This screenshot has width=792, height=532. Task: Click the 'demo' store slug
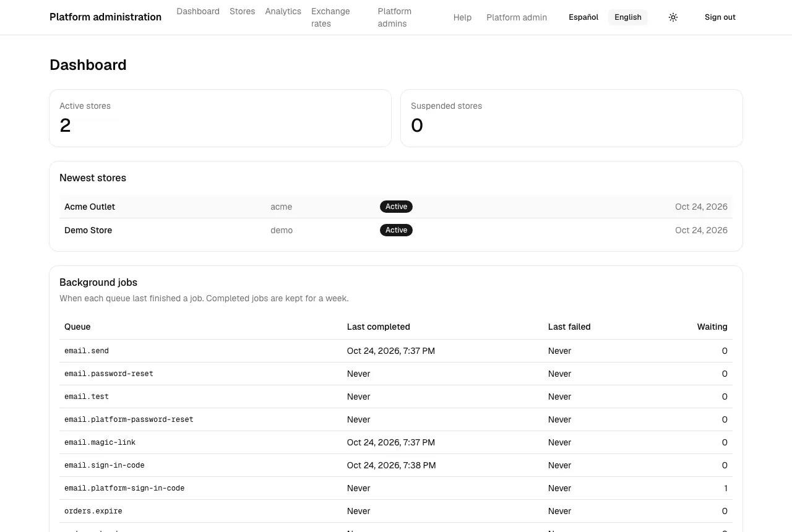coord(282,230)
